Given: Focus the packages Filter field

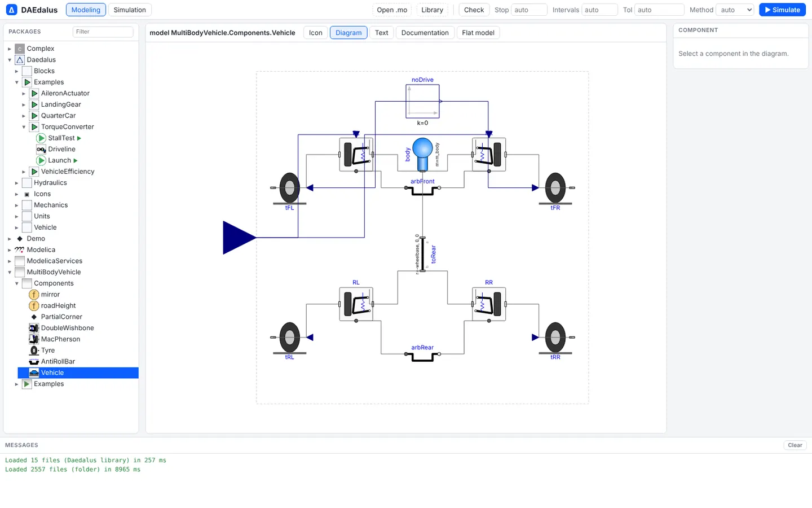Looking at the screenshot, I should [x=103, y=32].
